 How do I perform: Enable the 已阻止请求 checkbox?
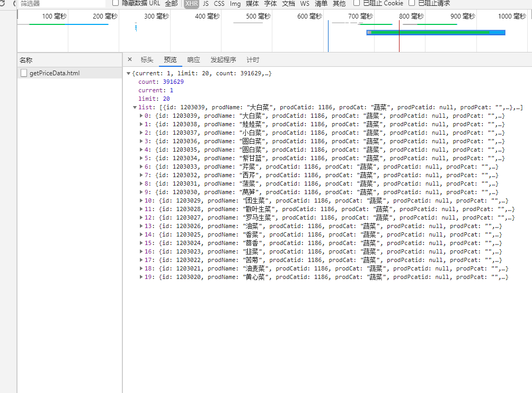pyautogui.click(x=412, y=3)
